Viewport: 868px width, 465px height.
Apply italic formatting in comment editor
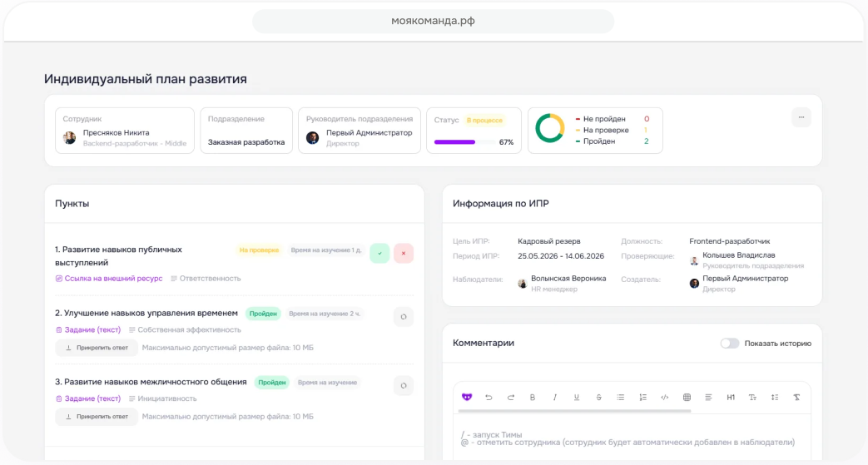click(x=555, y=398)
